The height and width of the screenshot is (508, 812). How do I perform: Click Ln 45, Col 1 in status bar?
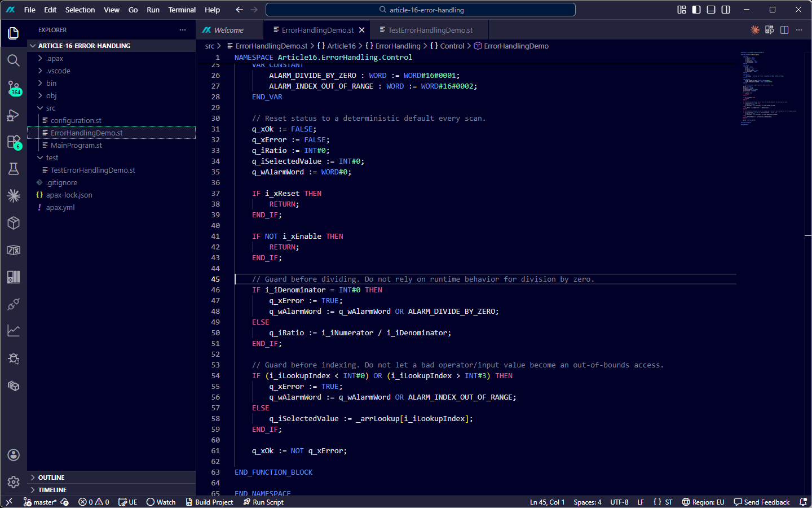547,502
